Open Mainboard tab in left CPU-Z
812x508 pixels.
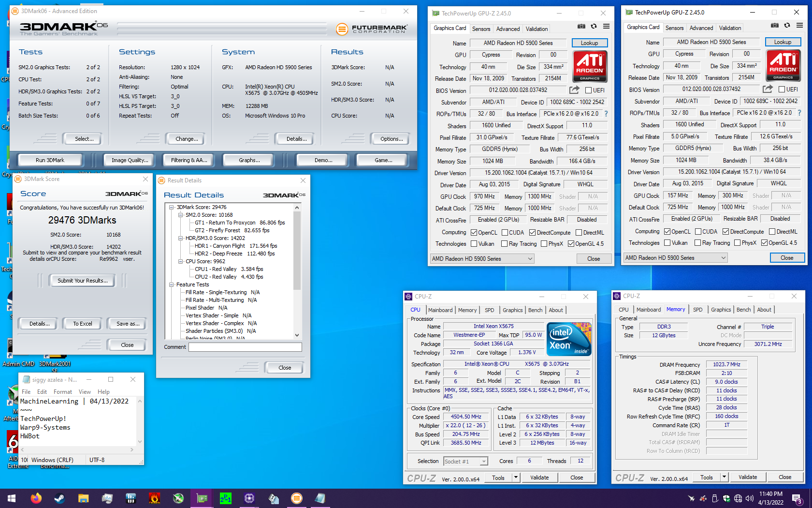coord(440,310)
